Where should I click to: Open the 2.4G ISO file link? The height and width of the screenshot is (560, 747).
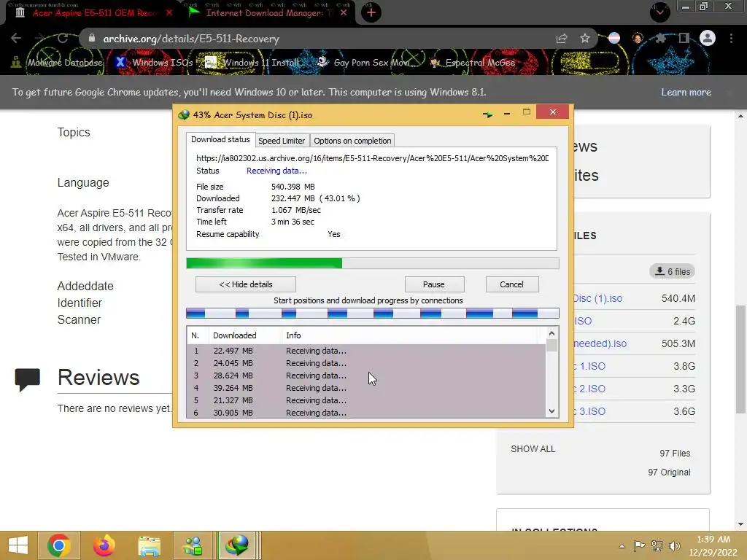coord(583,321)
